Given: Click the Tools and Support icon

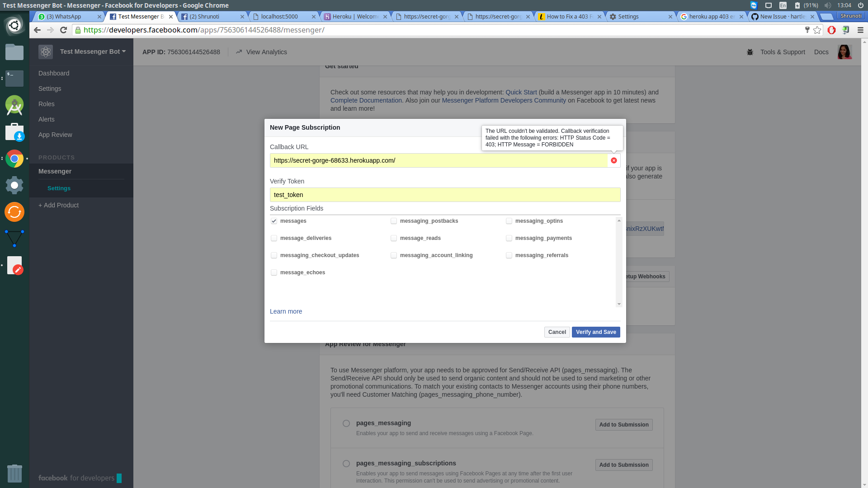Looking at the screenshot, I should (750, 52).
